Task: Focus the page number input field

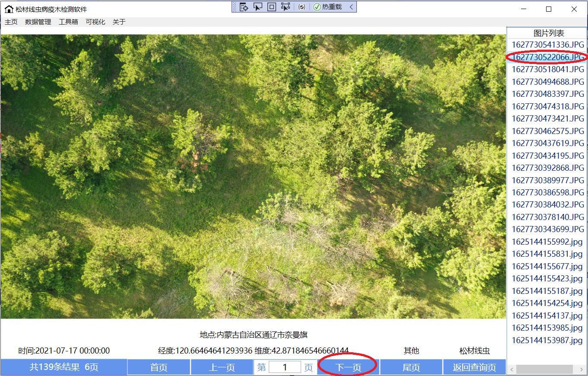Action: click(x=285, y=367)
